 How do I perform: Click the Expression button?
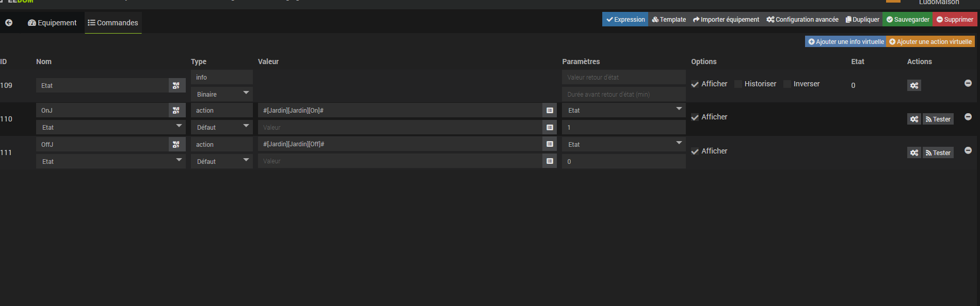625,20
